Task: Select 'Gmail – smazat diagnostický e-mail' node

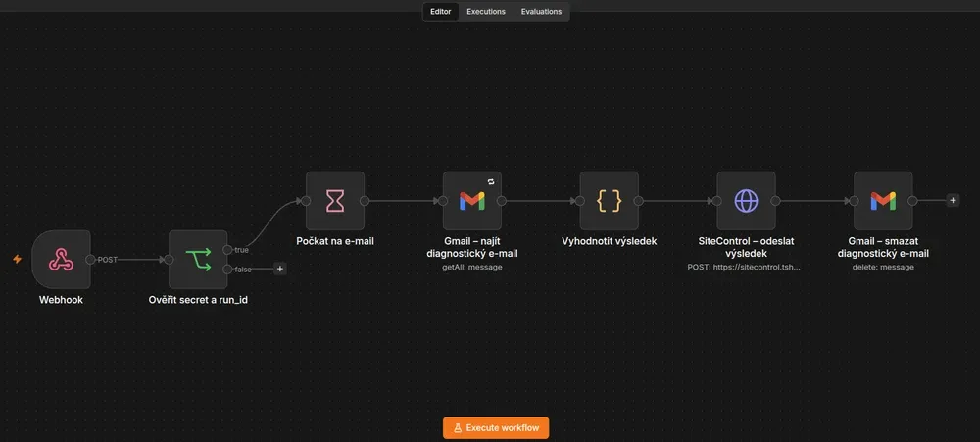Action: click(x=883, y=201)
